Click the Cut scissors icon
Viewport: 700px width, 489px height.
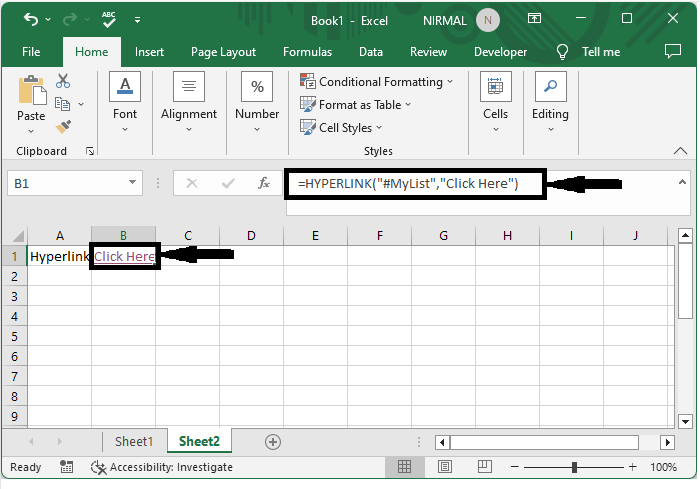pyautogui.click(x=63, y=81)
